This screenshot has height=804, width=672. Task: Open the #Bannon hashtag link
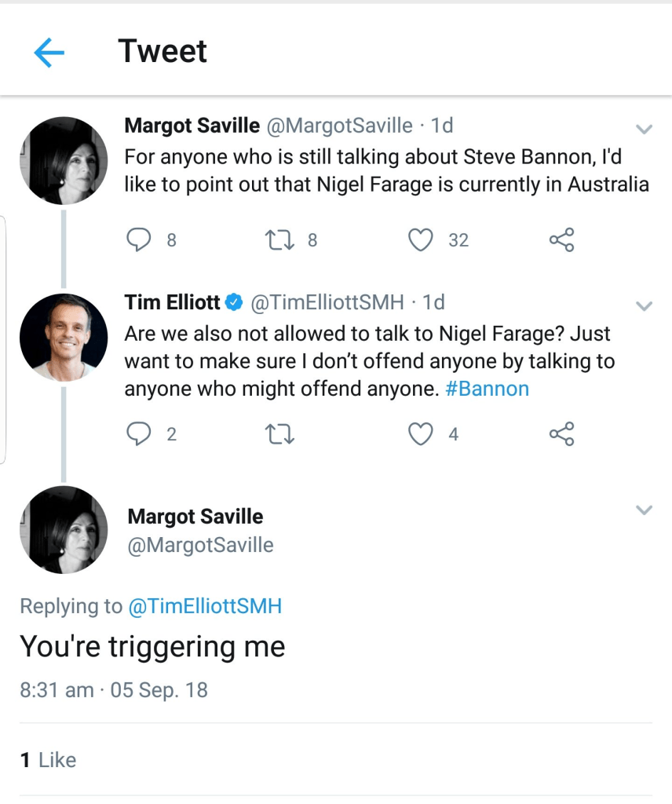coord(487,389)
